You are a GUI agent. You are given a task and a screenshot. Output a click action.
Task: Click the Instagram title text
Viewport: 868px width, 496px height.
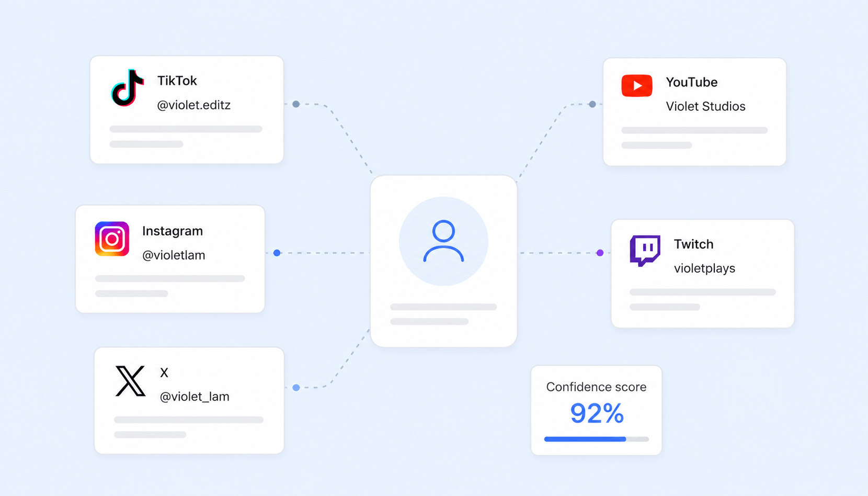173,231
